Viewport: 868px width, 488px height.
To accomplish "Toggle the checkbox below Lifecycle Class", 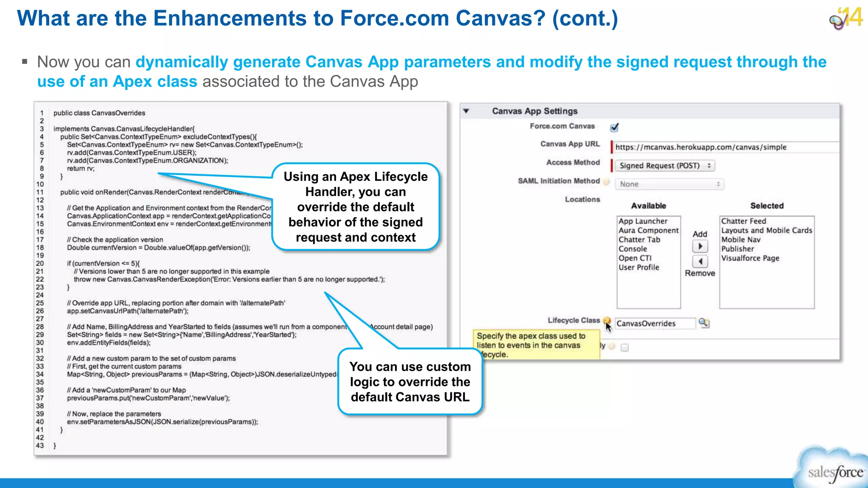I will pyautogui.click(x=624, y=348).
